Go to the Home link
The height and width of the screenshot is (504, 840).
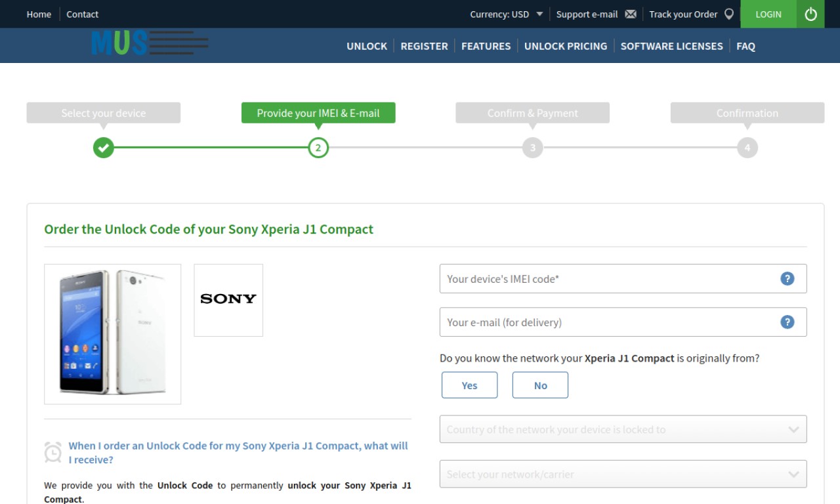coord(39,14)
